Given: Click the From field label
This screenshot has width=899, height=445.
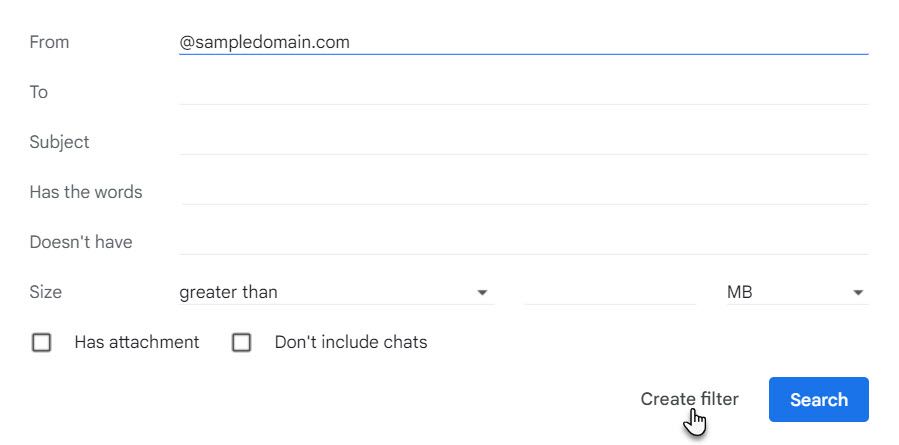Looking at the screenshot, I should point(49,42).
